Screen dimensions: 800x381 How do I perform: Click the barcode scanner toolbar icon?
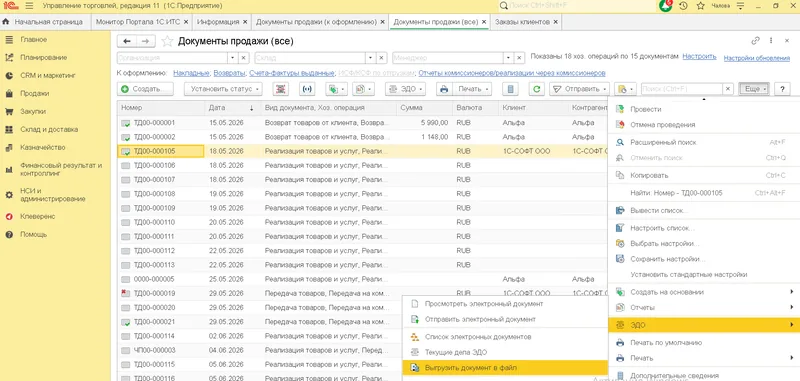pos(281,89)
